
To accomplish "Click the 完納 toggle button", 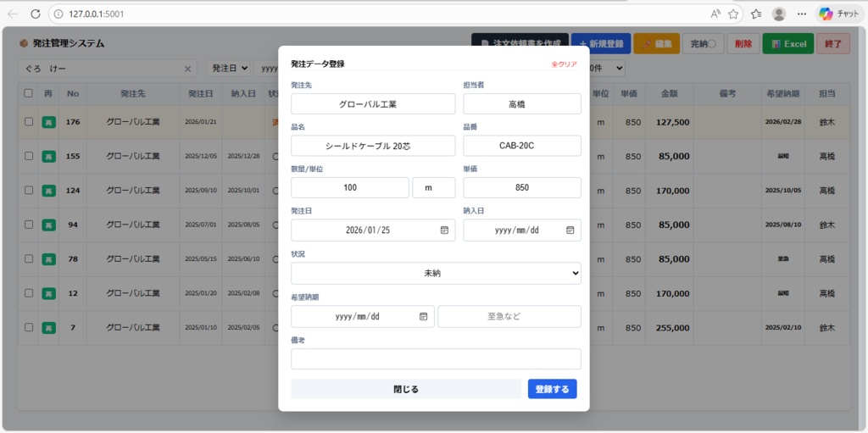I will [x=703, y=44].
